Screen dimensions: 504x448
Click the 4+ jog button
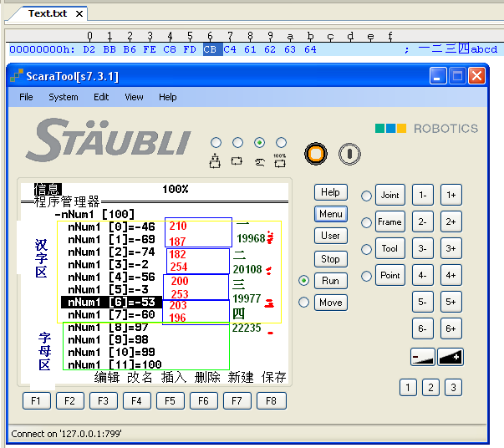[451, 275]
